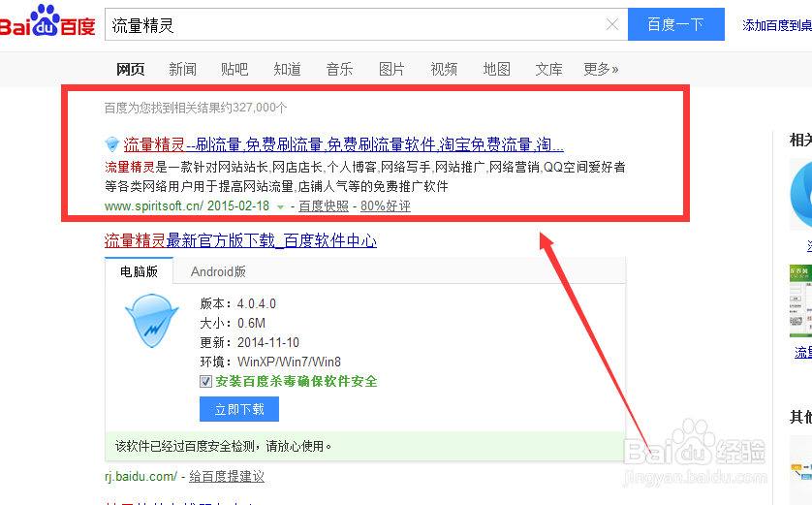
Task: Open the 文库 tab
Action: [x=549, y=69]
